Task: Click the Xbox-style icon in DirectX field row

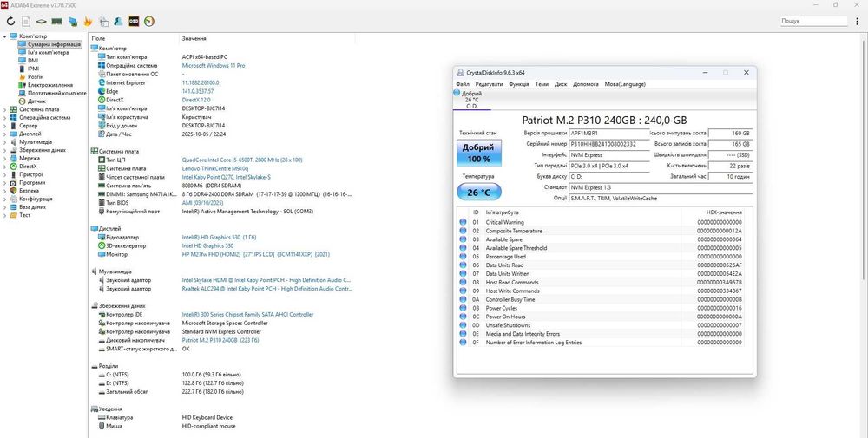Action: pyautogui.click(x=102, y=100)
